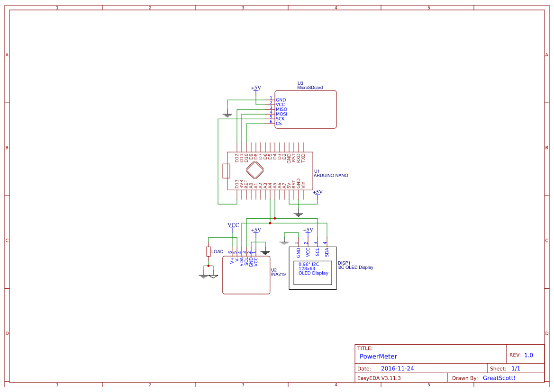Select the date 2016-11-24 in the title block

coord(397,368)
